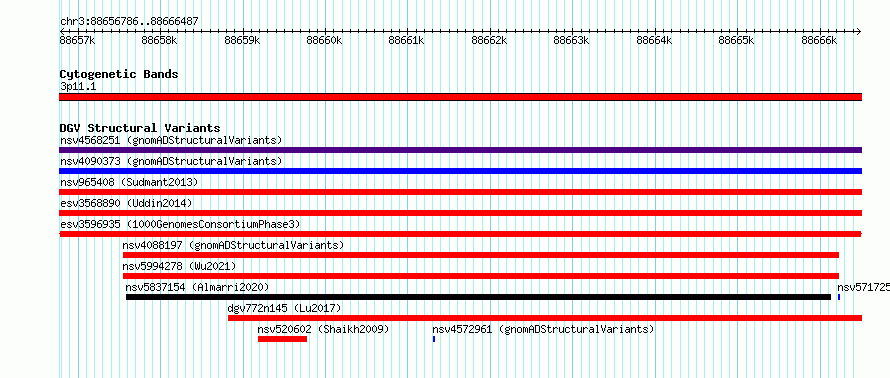890x378 pixels.
Task: Open nsv4090373 (gnomADStructuralVariants) label
Action: click(171, 161)
